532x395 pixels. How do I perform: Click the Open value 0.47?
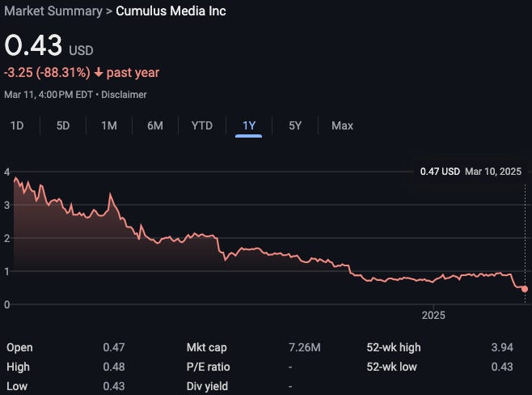coord(114,347)
